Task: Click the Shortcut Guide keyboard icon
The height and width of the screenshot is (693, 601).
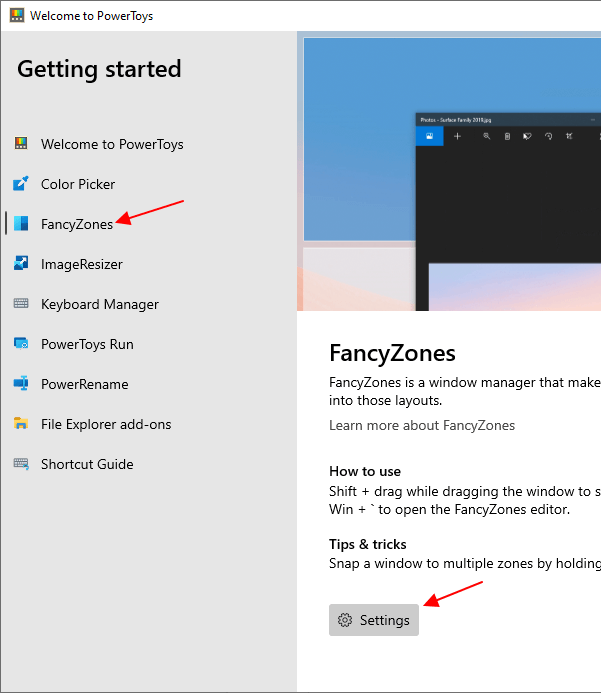Action: [21, 464]
